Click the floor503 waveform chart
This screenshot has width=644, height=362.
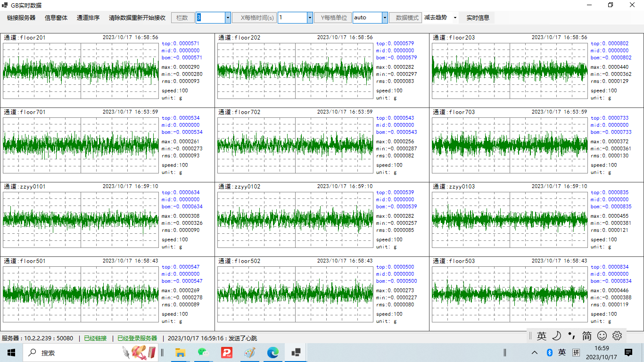(x=510, y=294)
